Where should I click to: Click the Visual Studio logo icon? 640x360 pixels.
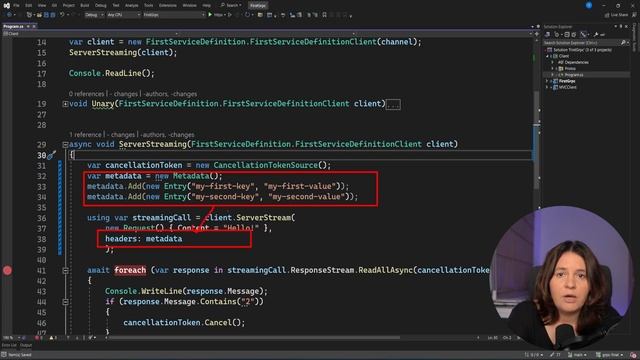(x=6, y=5)
